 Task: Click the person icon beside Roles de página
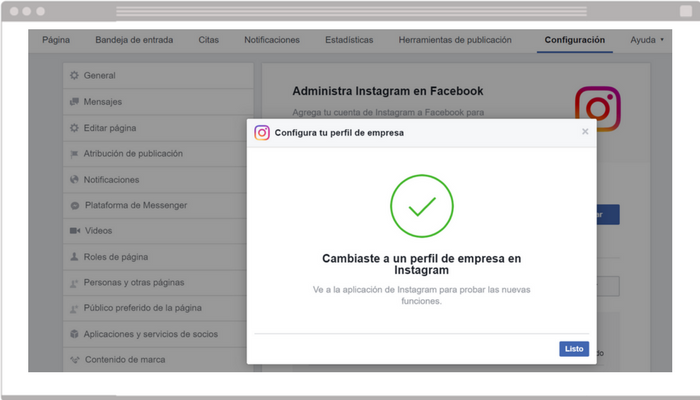click(x=74, y=257)
